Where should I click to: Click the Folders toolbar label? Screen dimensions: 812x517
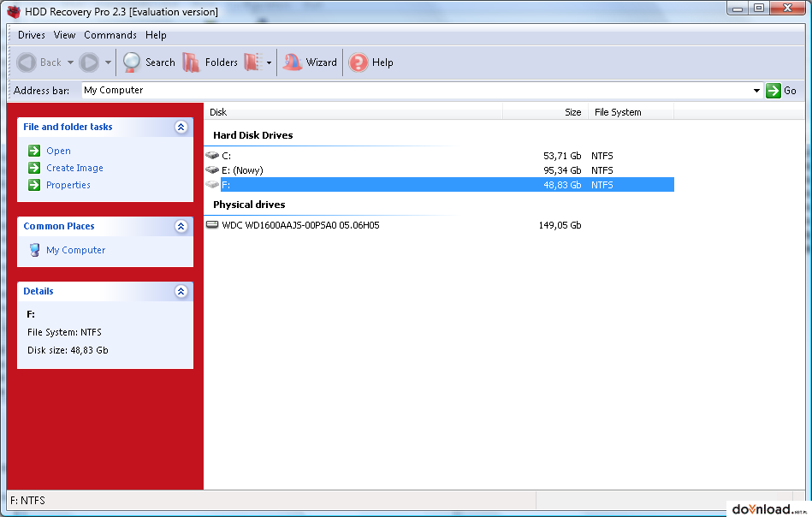221,62
